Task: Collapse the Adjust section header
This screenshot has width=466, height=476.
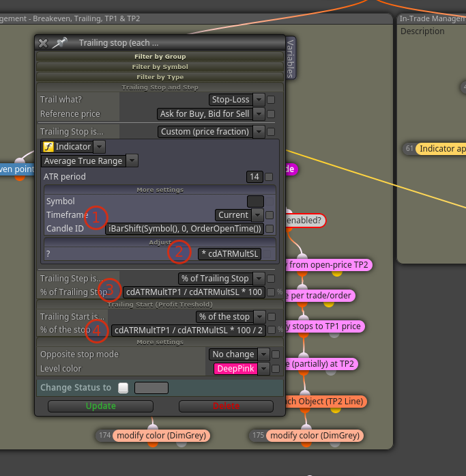Action: click(160, 242)
